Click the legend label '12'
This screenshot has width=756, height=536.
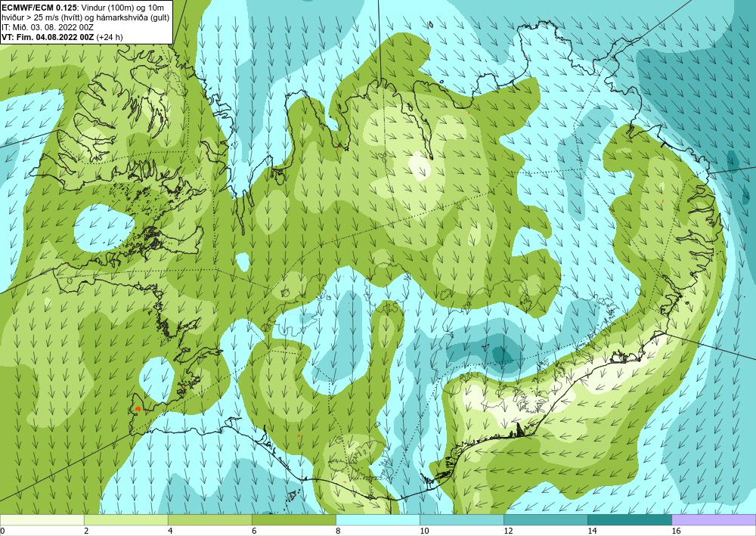[508, 531]
